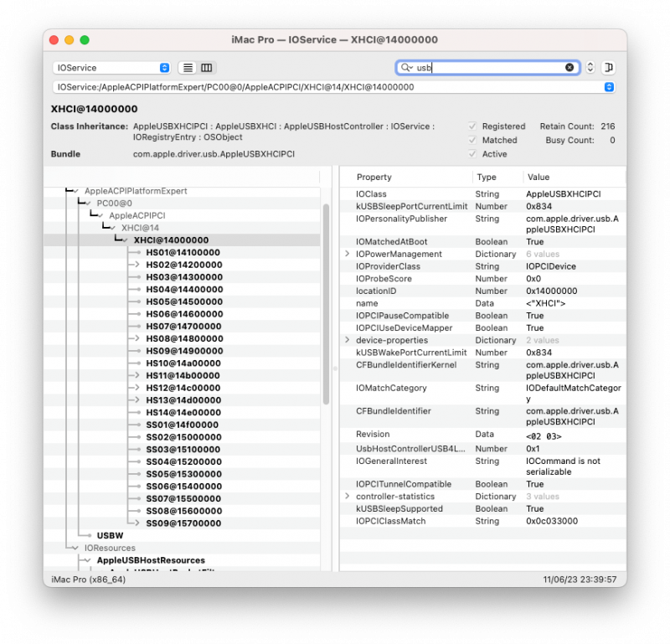Select the kUSBSleepSupported property row
The width and height of the screenshot is (670, 644).
pos(483,509)
